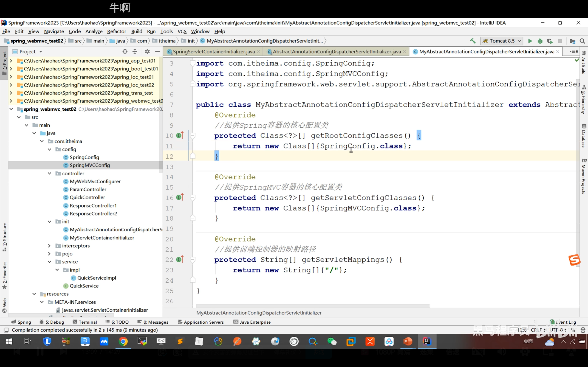
Task: Open the Analyze menu
Action: [x=94, y=31]
